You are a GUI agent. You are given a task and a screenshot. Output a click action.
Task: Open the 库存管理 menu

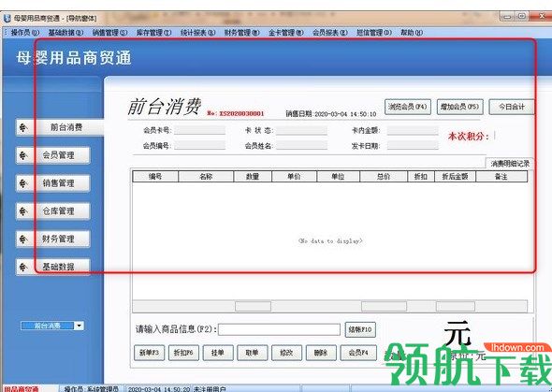(153, 33)
